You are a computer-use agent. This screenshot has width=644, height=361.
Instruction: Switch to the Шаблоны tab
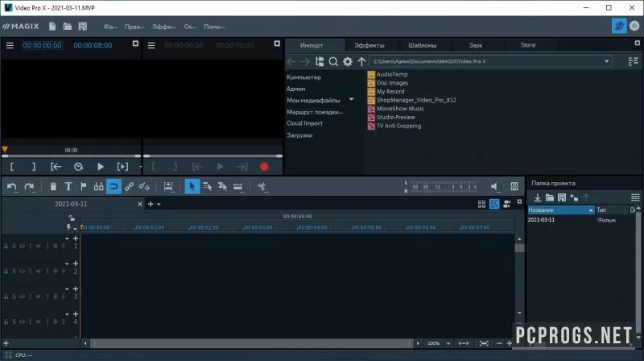pyautogui.click(x=422, y=45)
